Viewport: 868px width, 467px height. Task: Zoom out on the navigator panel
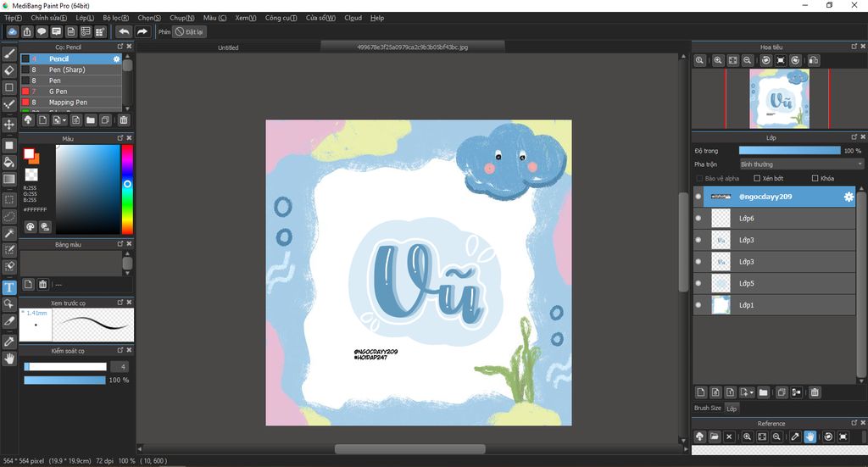(x=748, y=60)
